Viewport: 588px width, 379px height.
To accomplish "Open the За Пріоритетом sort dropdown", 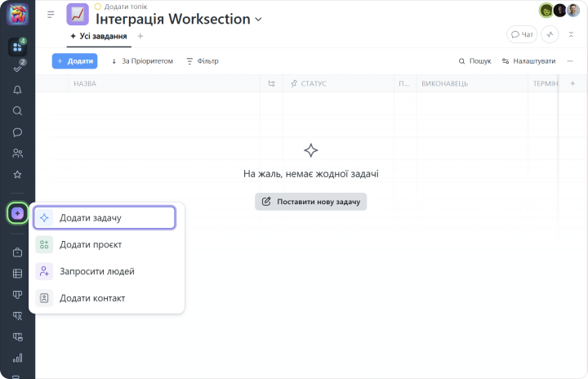I will point(142,61).
